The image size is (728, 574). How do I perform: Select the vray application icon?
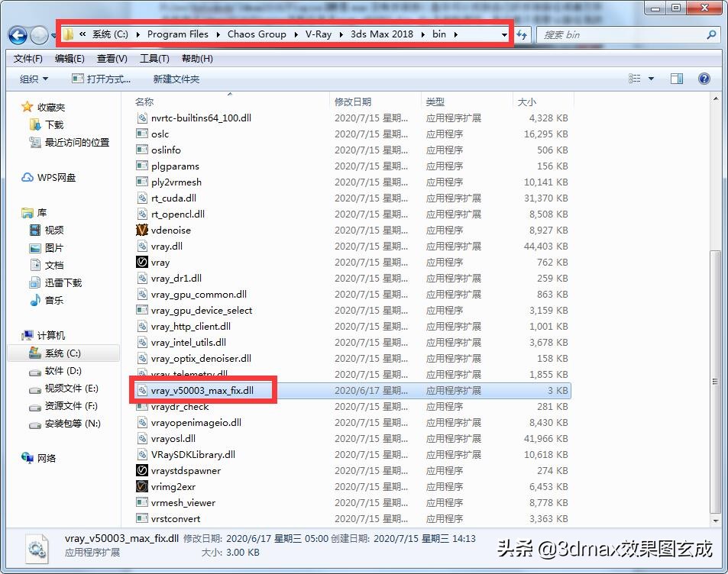[x=141, y=262]
